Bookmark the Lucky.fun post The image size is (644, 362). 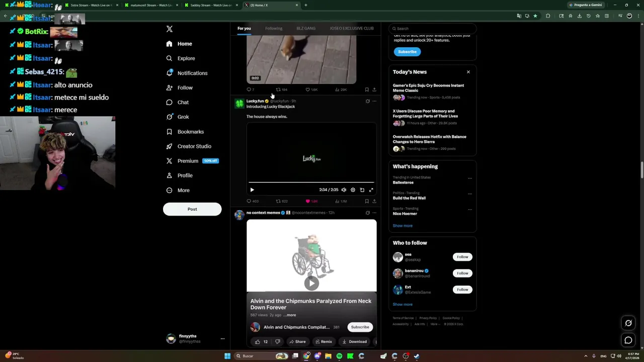[x=367, y=201]
